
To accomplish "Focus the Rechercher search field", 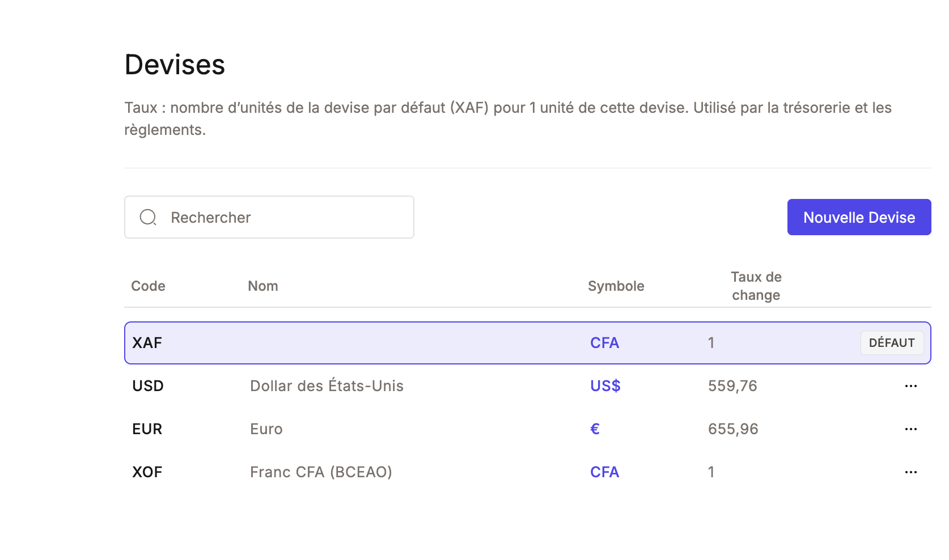I will [283, 217].
